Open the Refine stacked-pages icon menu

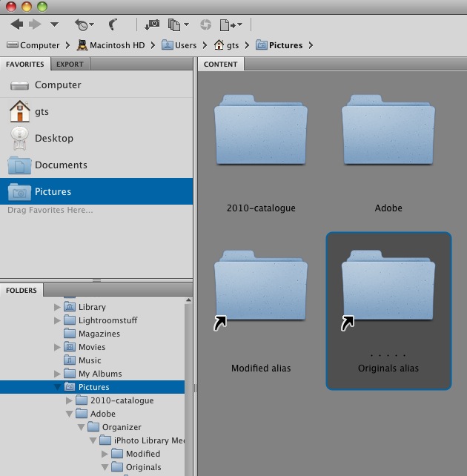click(x=176, y=24)
